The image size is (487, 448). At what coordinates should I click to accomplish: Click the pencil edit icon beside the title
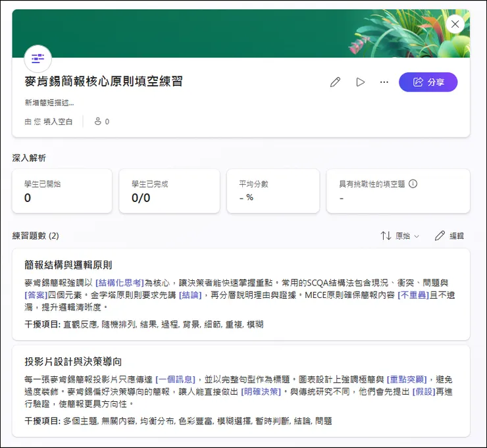point(335,82)
